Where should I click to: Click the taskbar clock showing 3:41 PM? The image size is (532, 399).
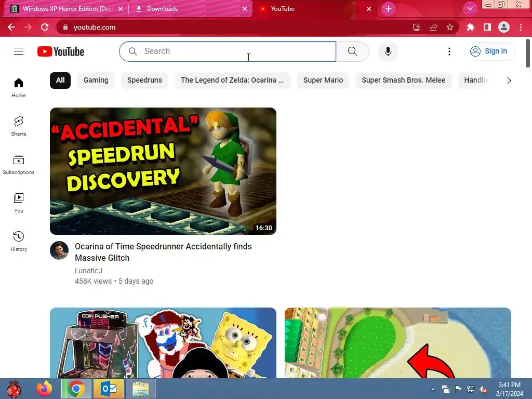click(509, 389)
